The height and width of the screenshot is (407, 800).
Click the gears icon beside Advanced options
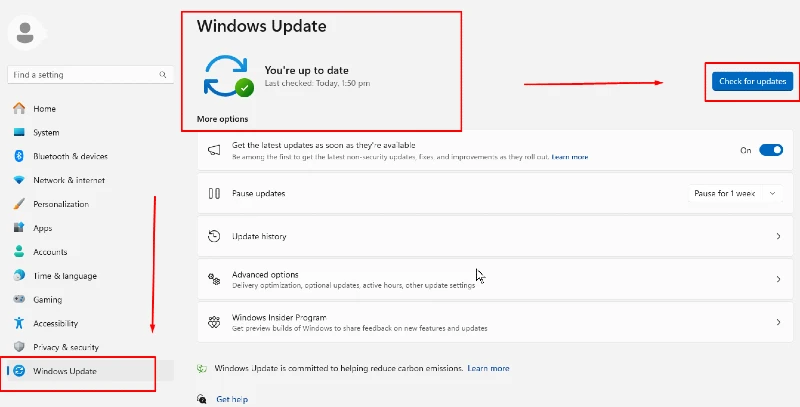[x=214, y=279]
